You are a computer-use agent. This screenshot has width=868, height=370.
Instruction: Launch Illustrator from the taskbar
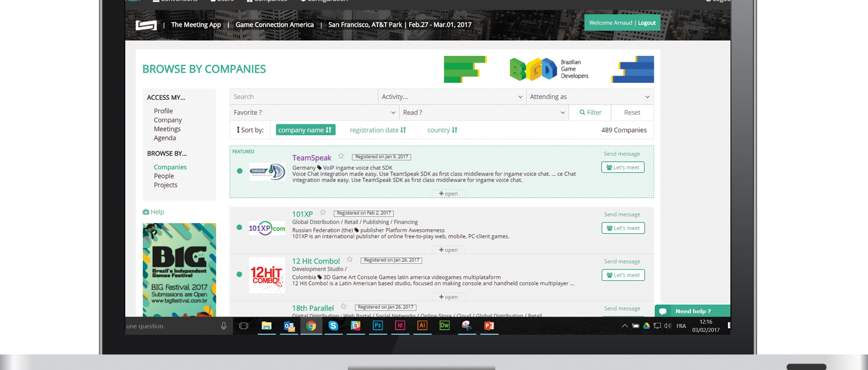pyautogui.click(x=422, y=326)
